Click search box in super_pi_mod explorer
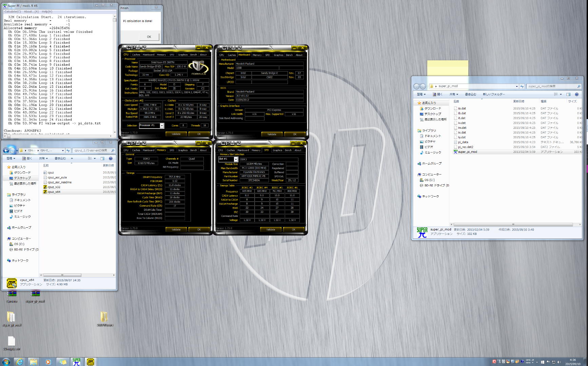Viewport: 588px width, 366px height. [554, 86]
